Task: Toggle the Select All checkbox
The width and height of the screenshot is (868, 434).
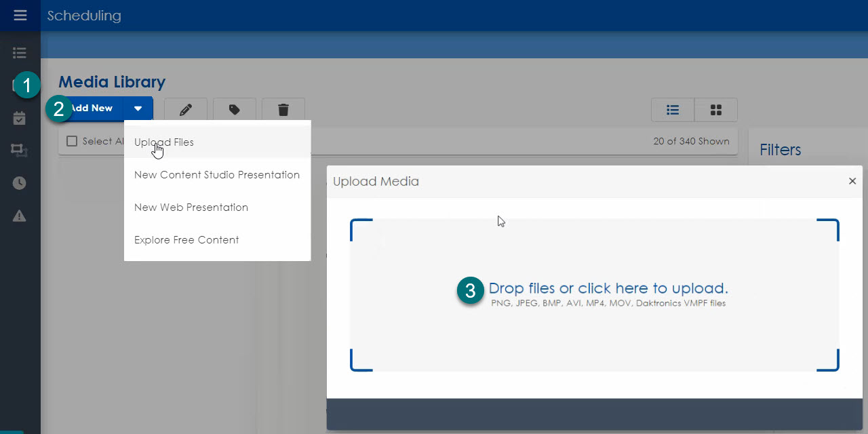Action: coord(72,141)
